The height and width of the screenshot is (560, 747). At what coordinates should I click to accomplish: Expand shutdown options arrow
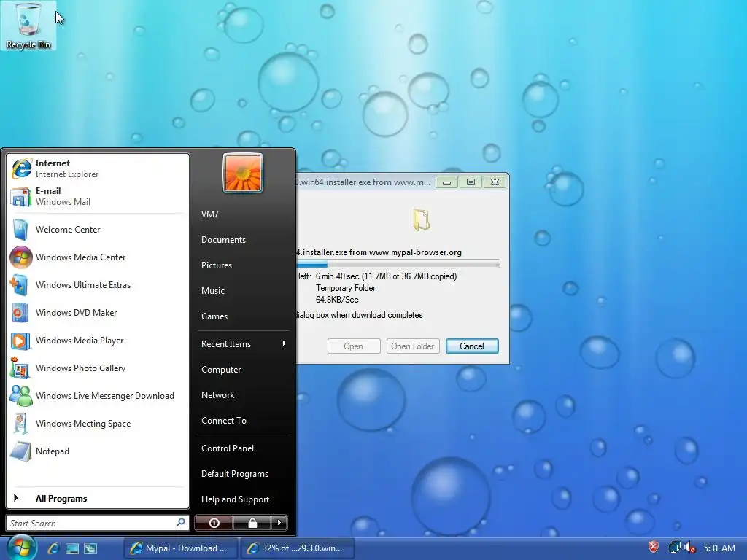pyautogui.click(x=279, y=523)
